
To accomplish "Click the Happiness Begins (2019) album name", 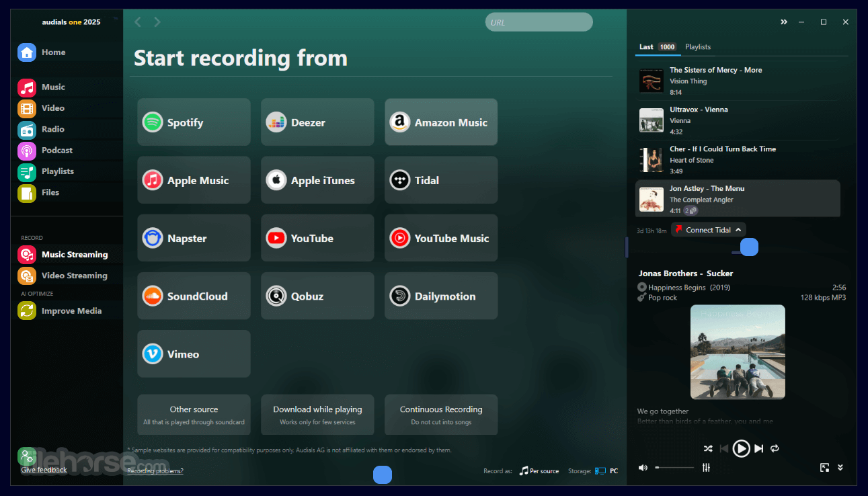I will pos(689,288).
